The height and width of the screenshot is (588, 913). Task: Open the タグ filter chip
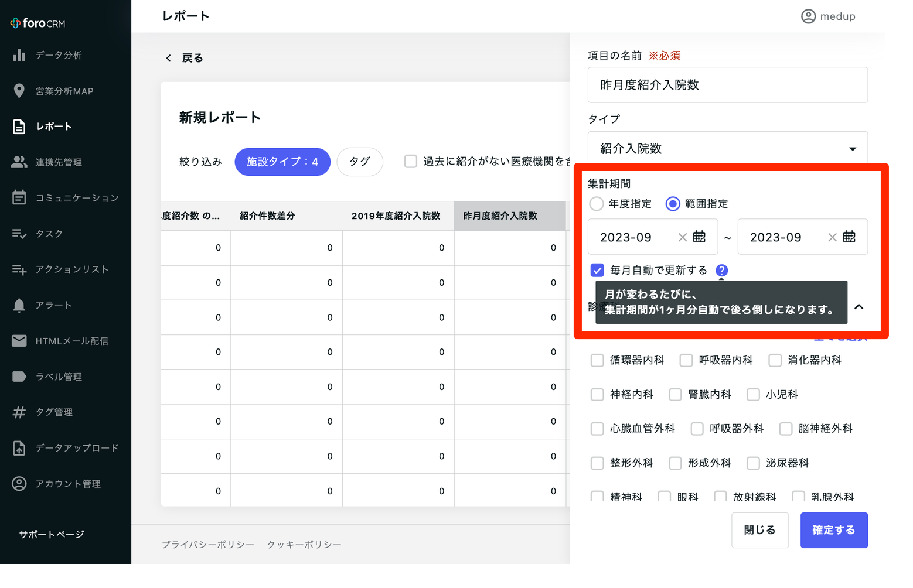[360, 162]
